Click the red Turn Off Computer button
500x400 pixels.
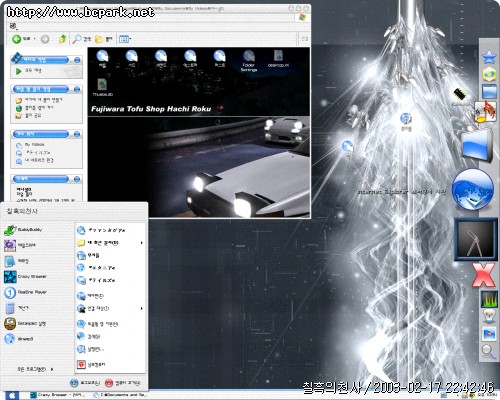pyautogui.click(x=122, y=383)
